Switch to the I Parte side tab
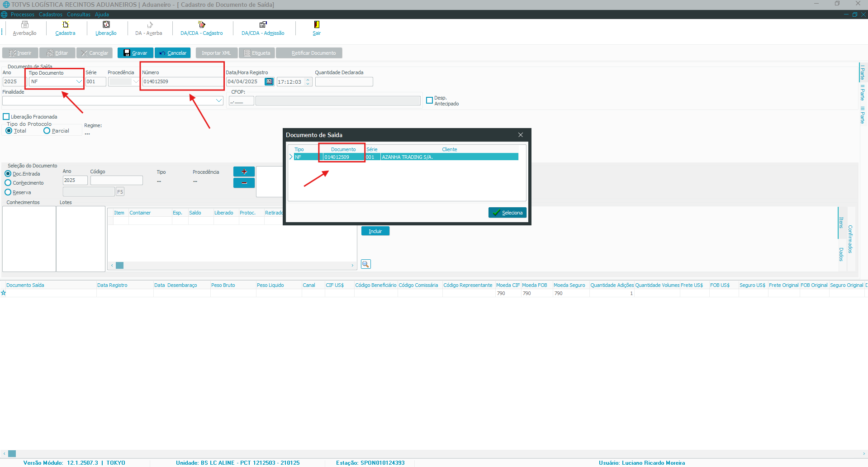This screenshot has width=868, height=467. 863,72
